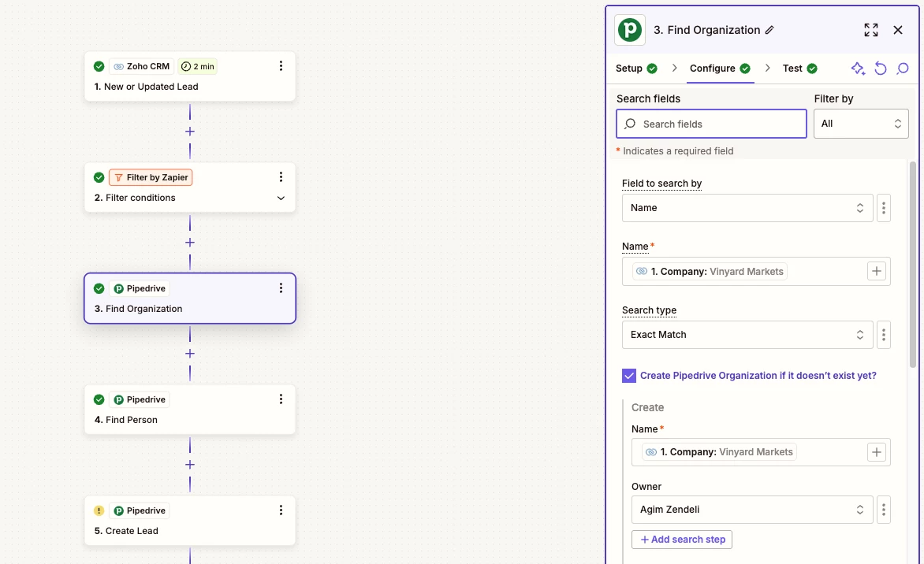Add step after New or Updated Lead

190,132
